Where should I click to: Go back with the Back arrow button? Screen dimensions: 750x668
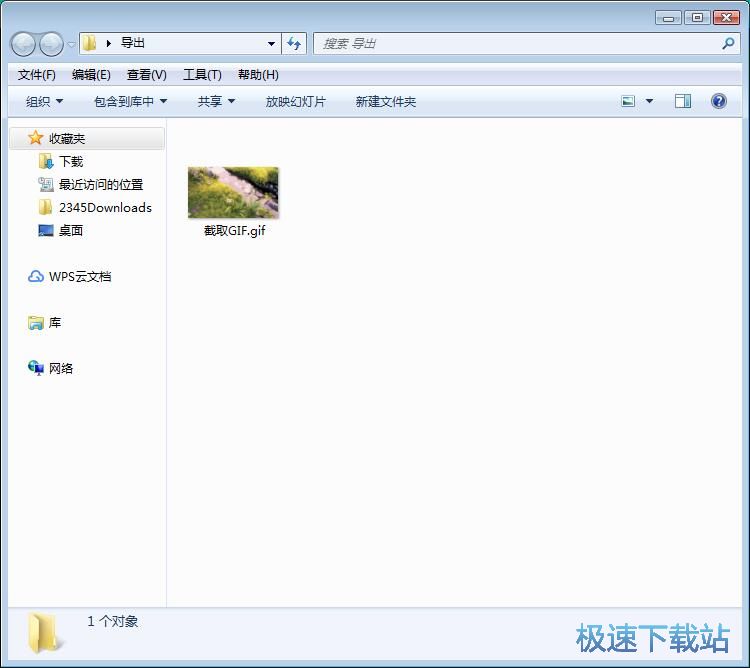tap(23, 44)
